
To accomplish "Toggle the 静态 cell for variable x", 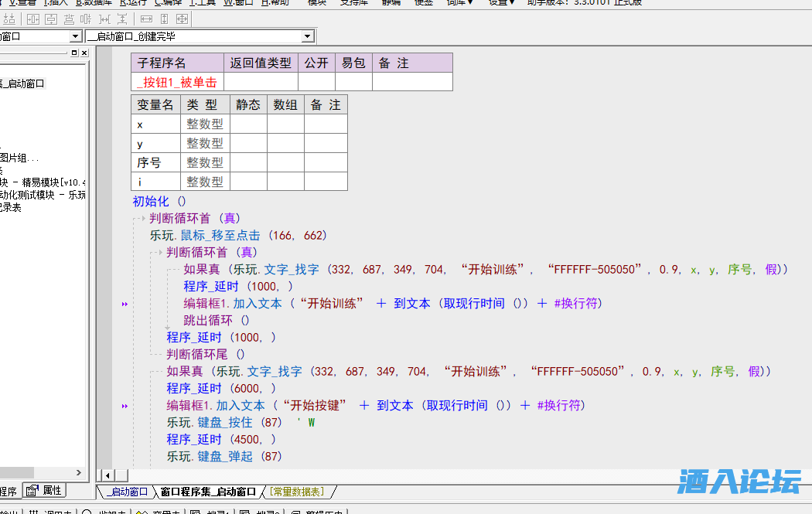I will 248,124.
